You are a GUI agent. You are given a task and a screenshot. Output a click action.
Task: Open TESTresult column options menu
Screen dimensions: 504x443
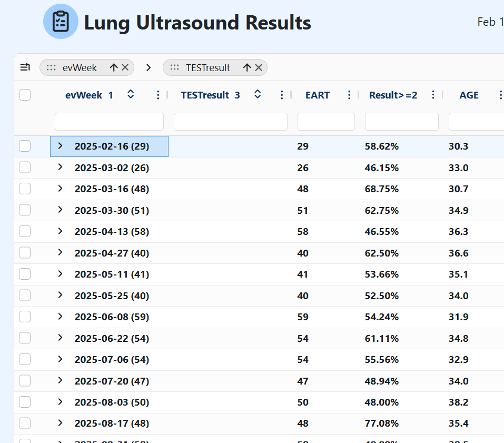click(x=282, y=95)
